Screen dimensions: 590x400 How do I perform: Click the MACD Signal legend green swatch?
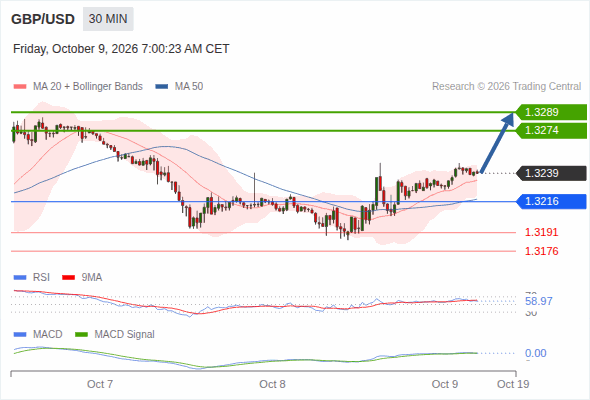pyautogui.click(x=81, y=335)
